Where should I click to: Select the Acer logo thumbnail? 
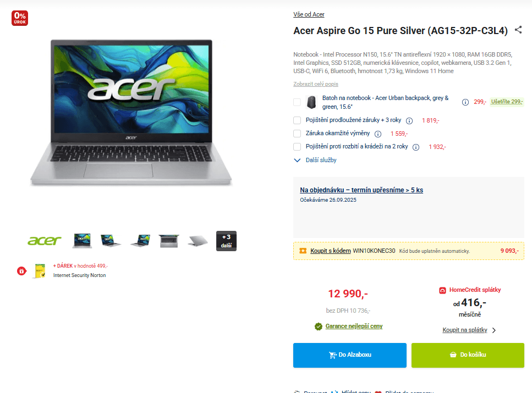pos(45,241)
